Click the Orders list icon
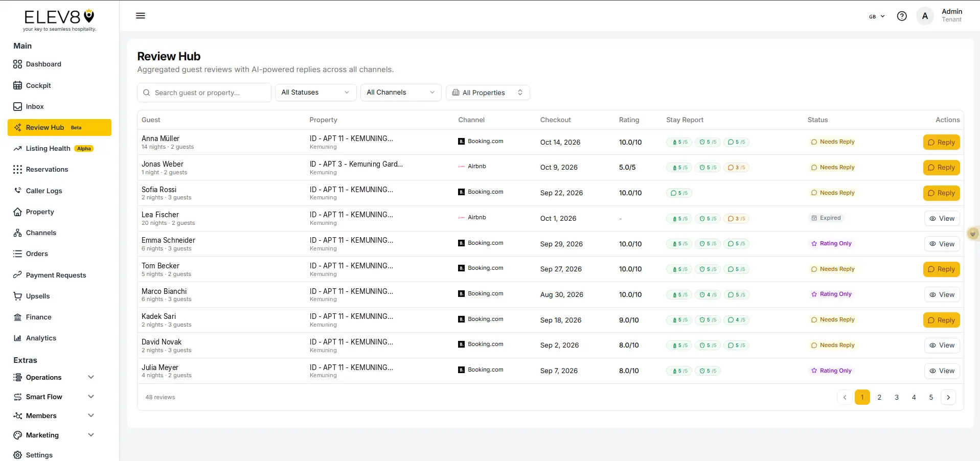980x461 pixels. pyautogui.click(x=17, y=253)
